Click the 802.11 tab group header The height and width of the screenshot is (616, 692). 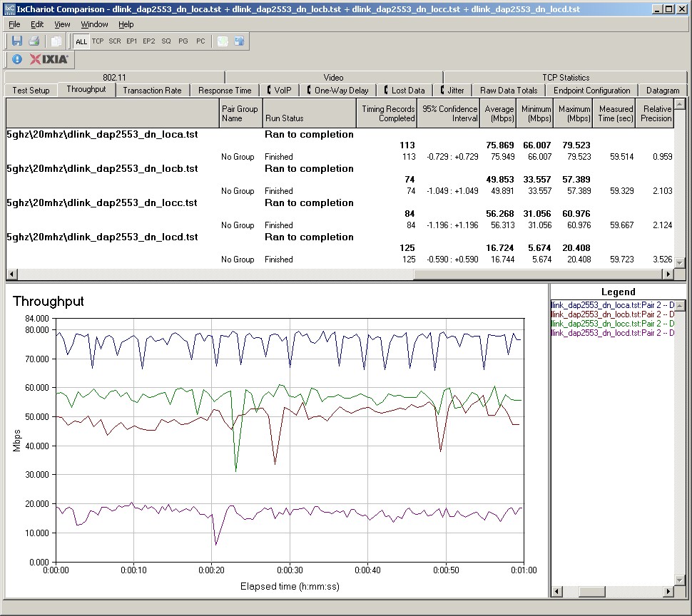pos(114,78)
